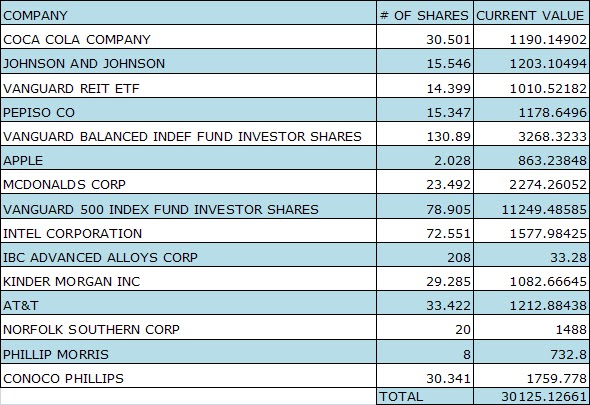
Task: Click the total value 30125.12661
Action: pos(531,396)
